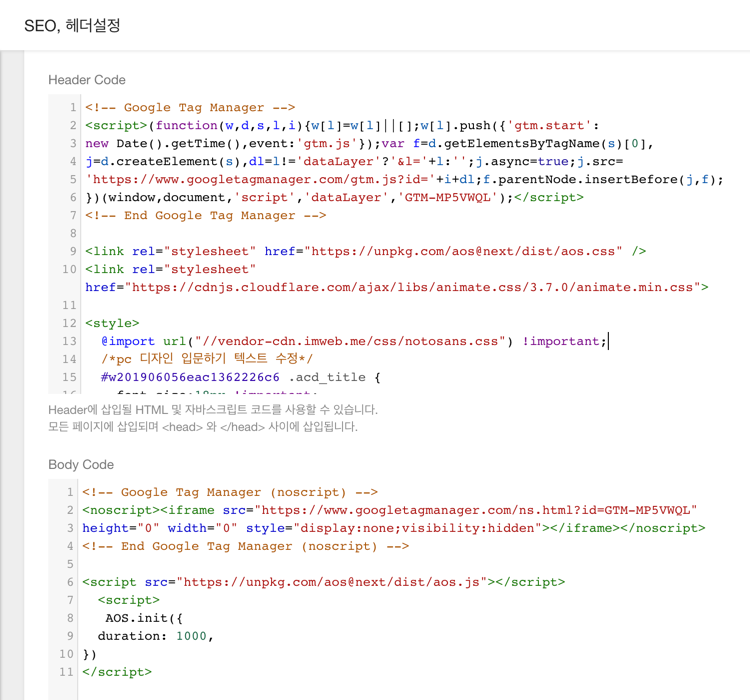The height and width of the screenshot is (700, 750).
Task: Click the '<!-- End Google Tag Manager (noscript) -->' comment
Action: 245,546
